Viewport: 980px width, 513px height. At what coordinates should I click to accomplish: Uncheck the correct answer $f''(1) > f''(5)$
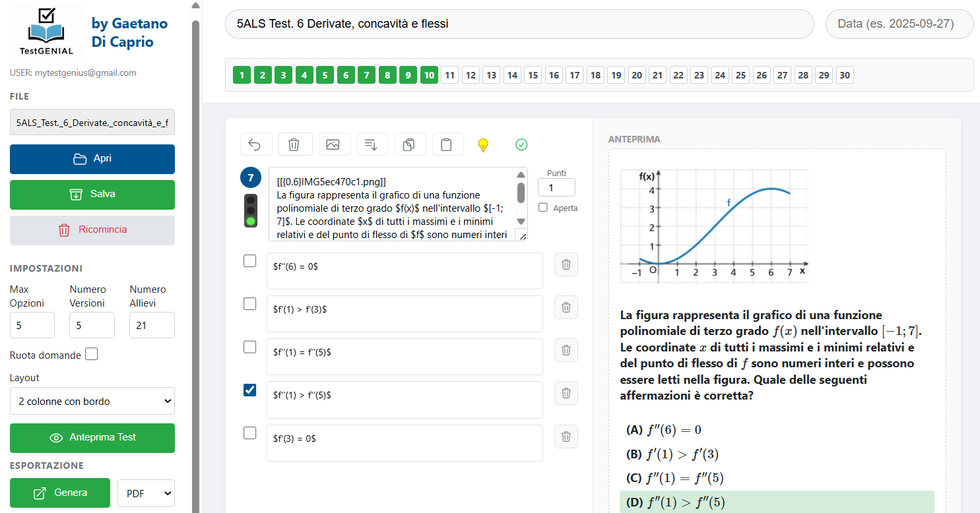tap(249, 390)
